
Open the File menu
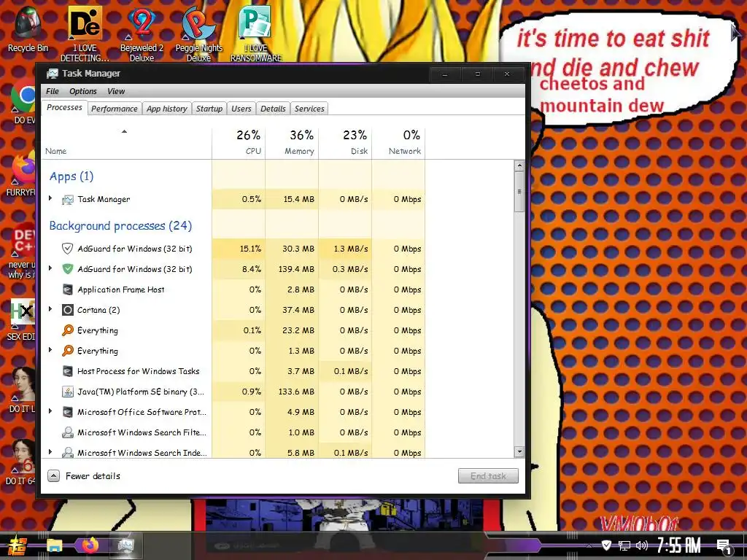pos(53,91)
